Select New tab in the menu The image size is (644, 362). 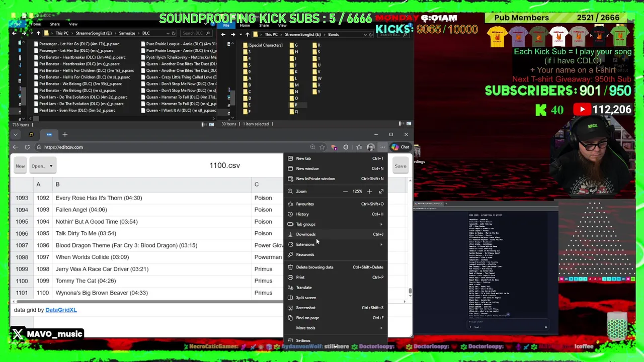(336, 158)
